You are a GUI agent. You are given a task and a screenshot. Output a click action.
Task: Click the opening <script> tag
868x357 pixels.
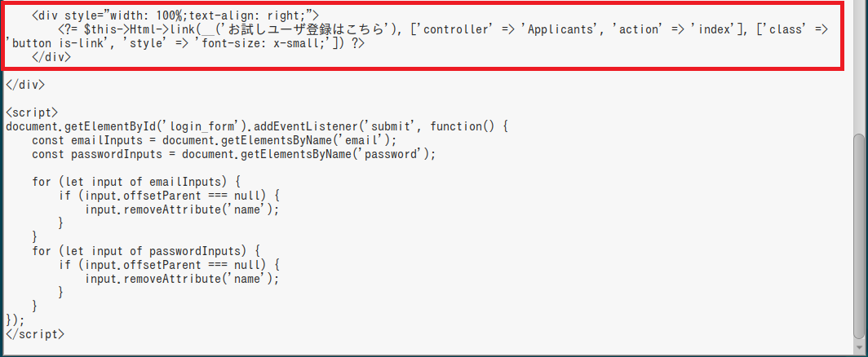coord(32,112)
